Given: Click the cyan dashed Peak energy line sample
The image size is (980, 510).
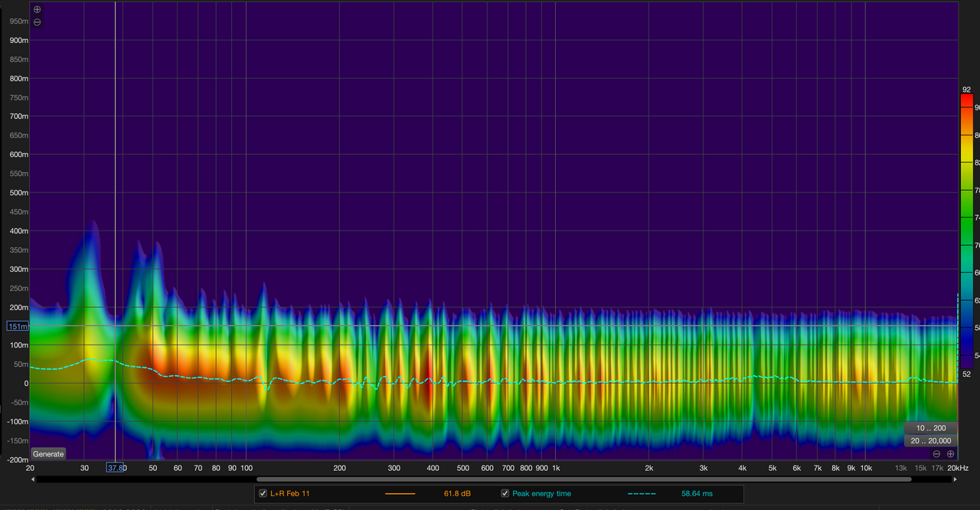Looking at the screenshot, I should coord(642,494).
